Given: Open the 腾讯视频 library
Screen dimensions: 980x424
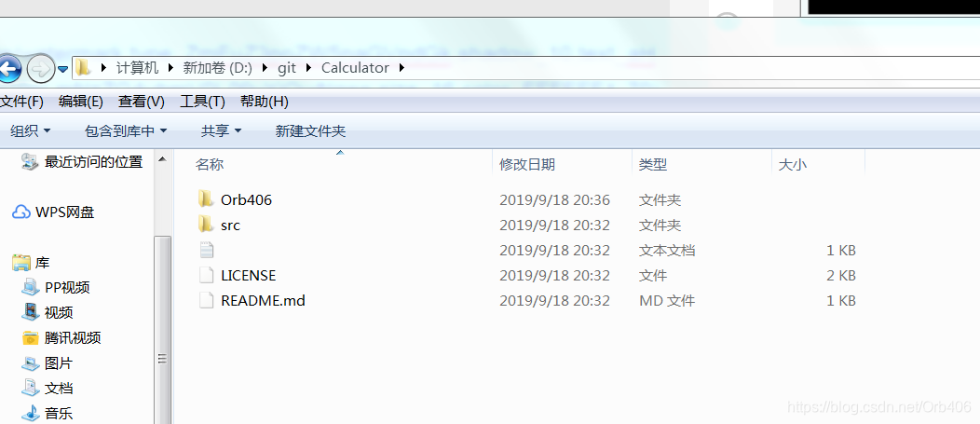Looking at the screenshot, I should 73,337.
